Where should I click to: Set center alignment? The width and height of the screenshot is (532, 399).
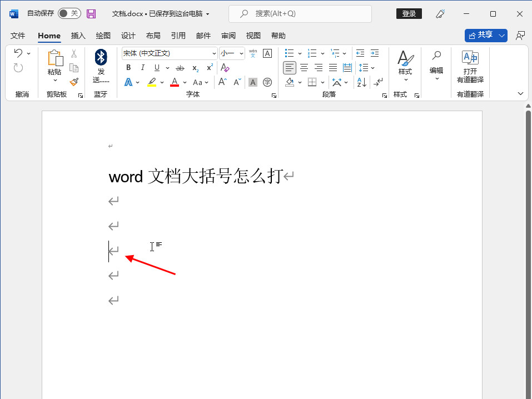pos(304,68)
